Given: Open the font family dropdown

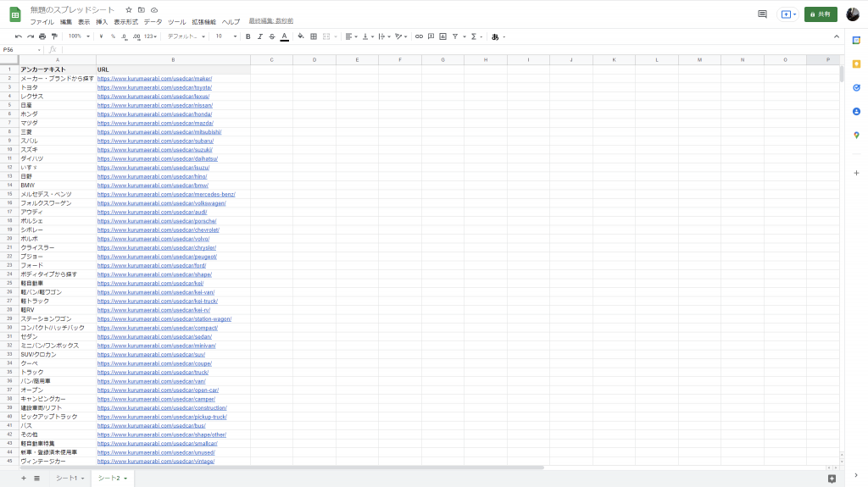Looking at the screenshot, I should coord(186,36).
